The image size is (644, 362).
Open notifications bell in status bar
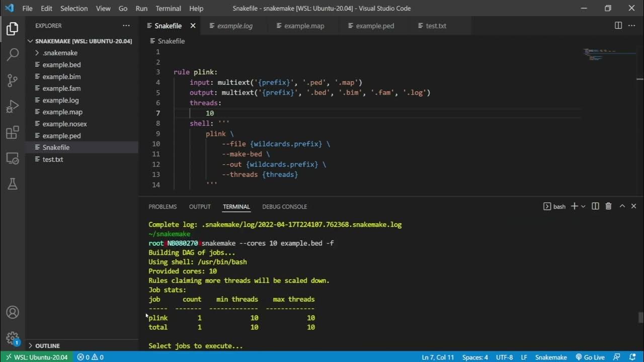click(632, 357)
